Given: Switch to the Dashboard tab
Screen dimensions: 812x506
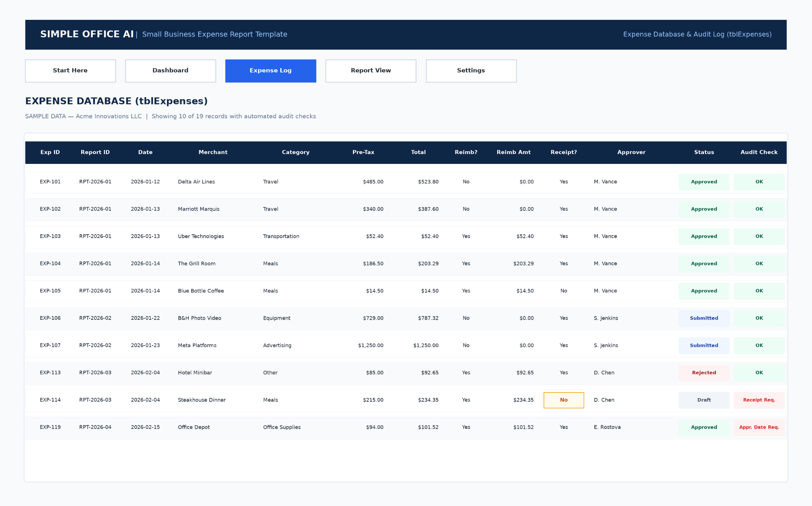Looking at the screenshot, I should coord(170,71).
